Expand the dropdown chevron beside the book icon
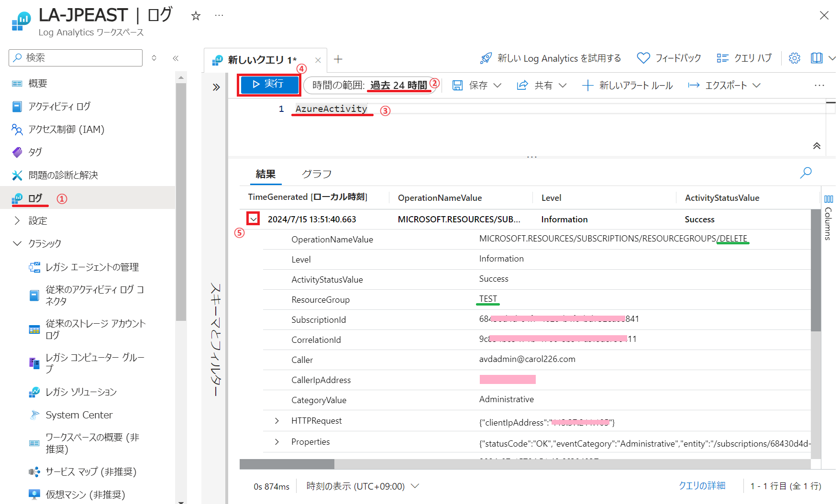 pyautogui.click(x=832, y=58)
